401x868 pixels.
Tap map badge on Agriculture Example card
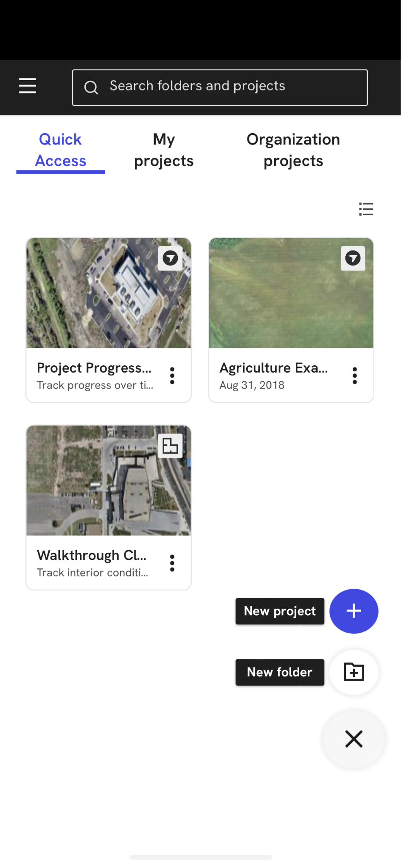point(353,258)
